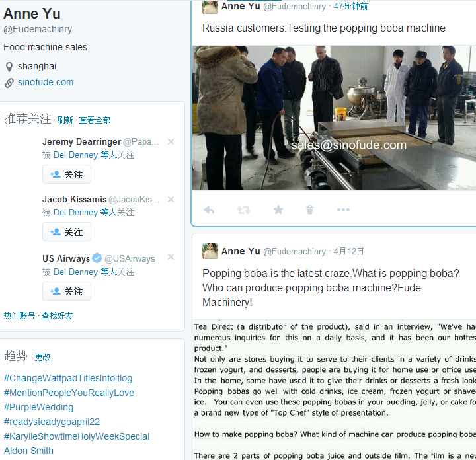Open the find friends link (查找好友)
The image size is (476, 460).
57,316
